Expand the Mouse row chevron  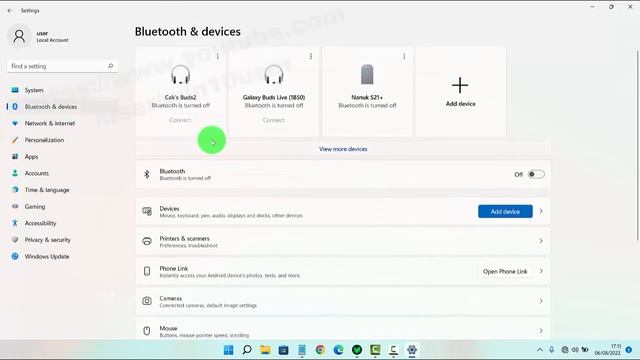click(x=541, y=331)
